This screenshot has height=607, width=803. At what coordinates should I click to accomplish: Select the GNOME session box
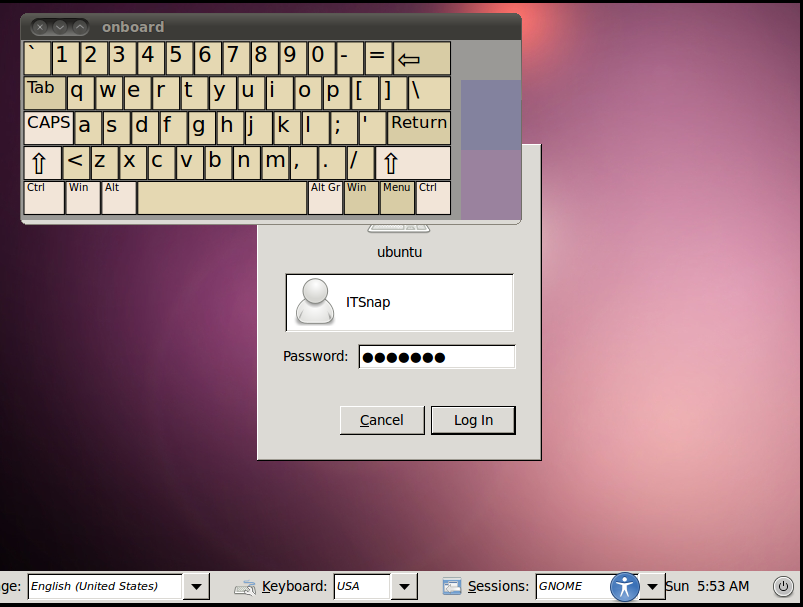pos(574,587)
